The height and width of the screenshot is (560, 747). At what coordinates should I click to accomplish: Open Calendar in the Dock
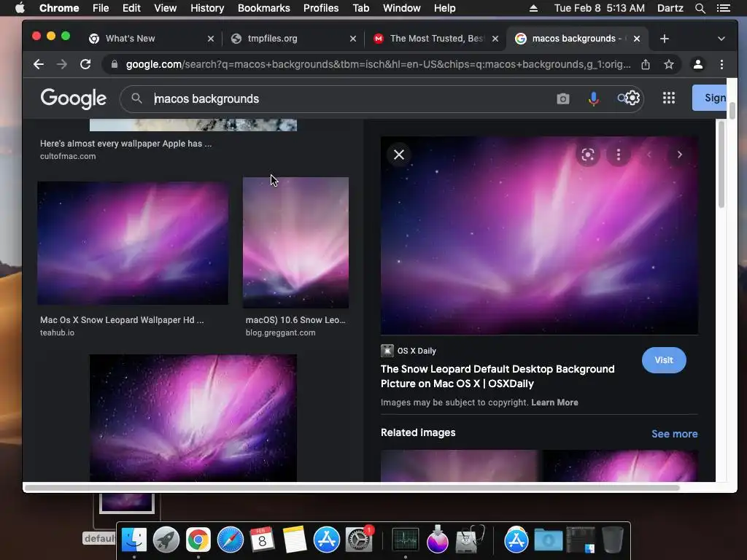262,540
